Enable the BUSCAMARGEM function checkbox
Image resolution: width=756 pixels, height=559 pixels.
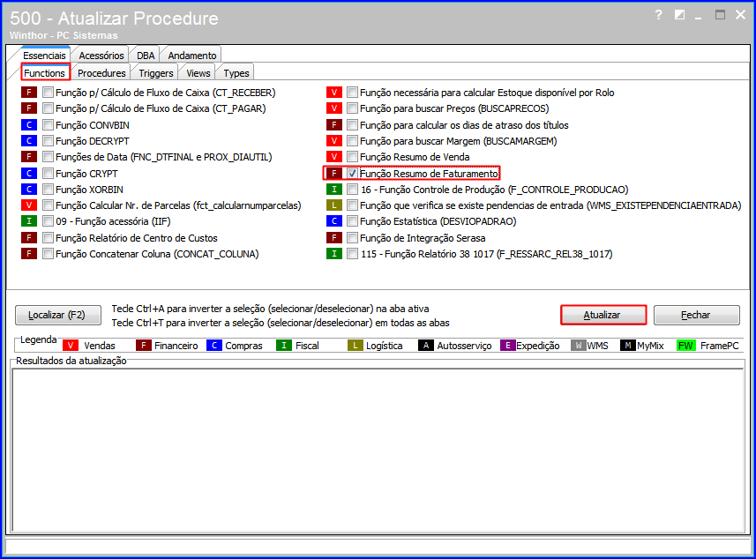[x=353, y=141]
